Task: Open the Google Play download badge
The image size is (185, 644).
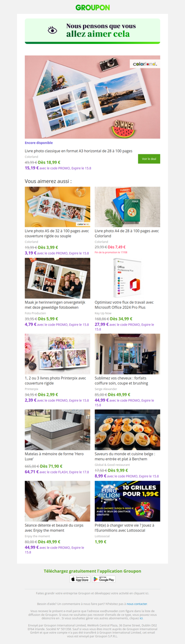Action: 104,579
